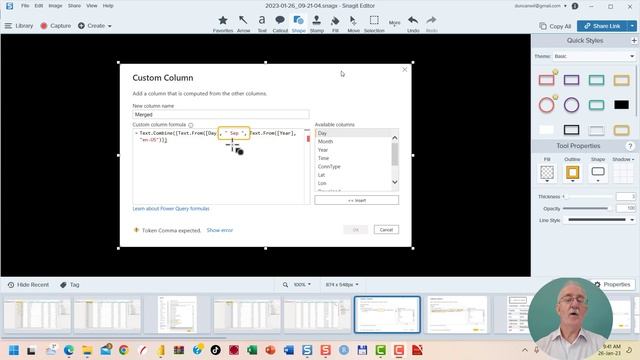Hide the recent captures tray

(28, 284)
